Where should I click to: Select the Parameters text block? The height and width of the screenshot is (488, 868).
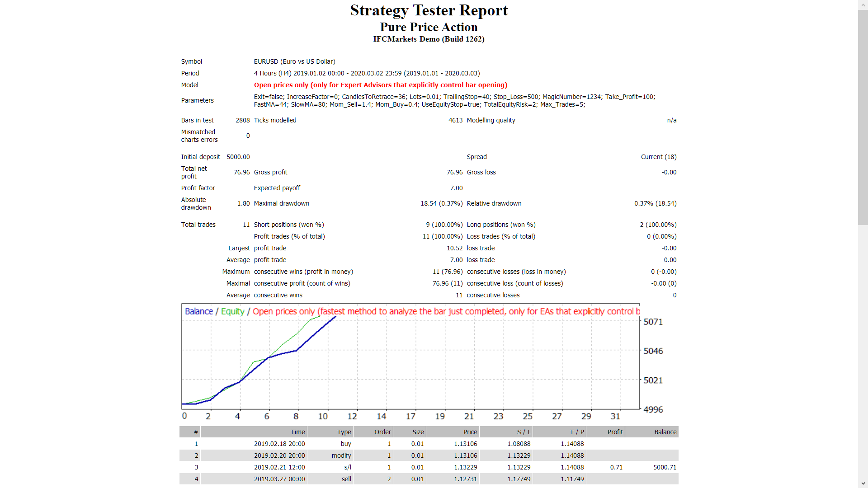(x=454, y=100)
